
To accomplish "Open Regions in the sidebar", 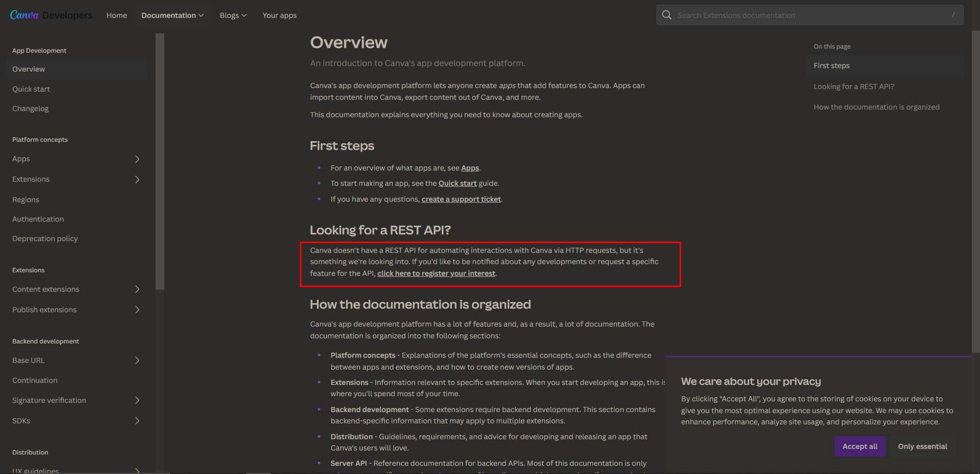I will pos(26,200).
